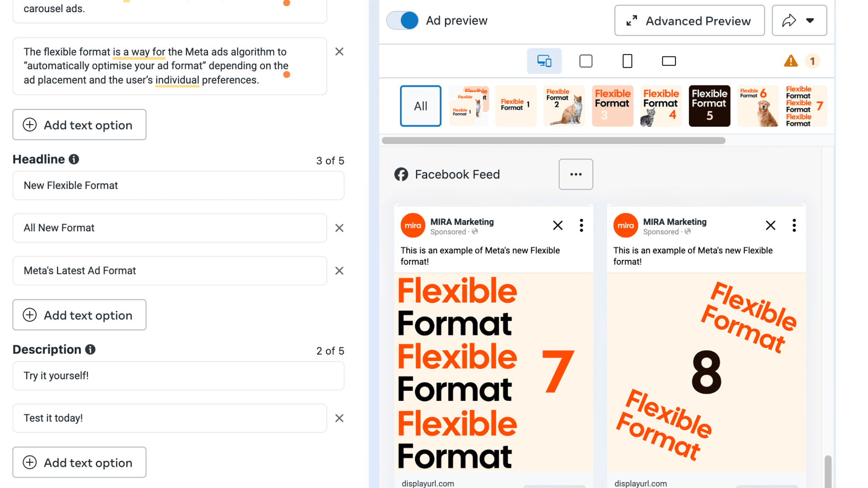Select the Facebook Feed section header
This screenshot has width=868, height=488.
point(457,174)
